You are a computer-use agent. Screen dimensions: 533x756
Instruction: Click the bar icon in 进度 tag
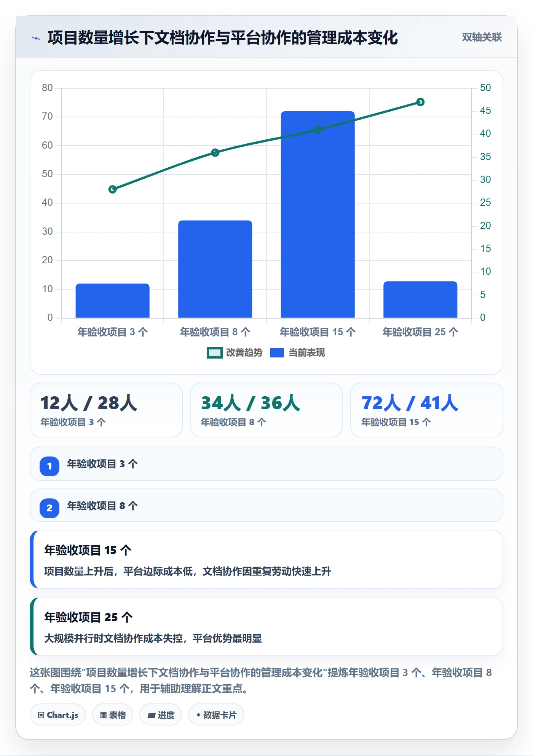(x=152, y=715)
